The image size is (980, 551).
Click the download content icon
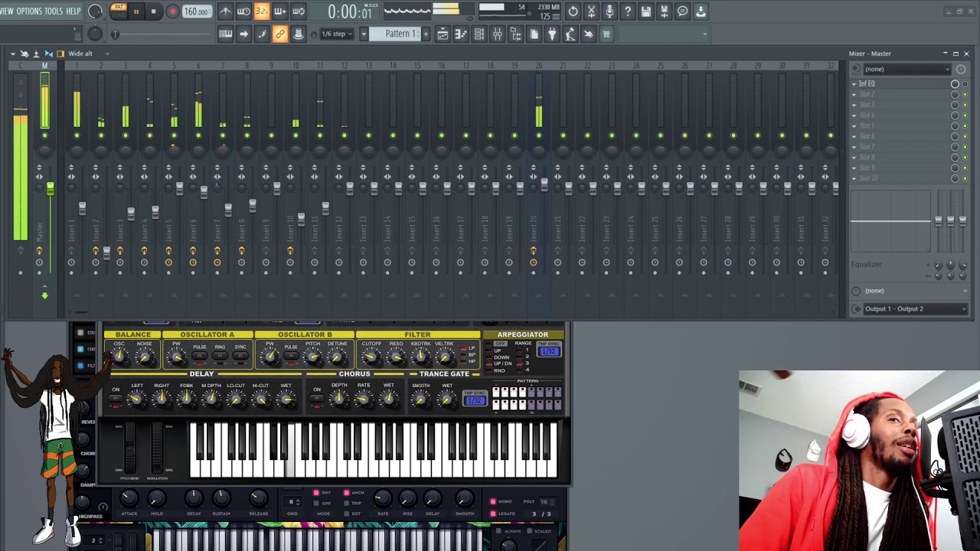pos(701,11)
